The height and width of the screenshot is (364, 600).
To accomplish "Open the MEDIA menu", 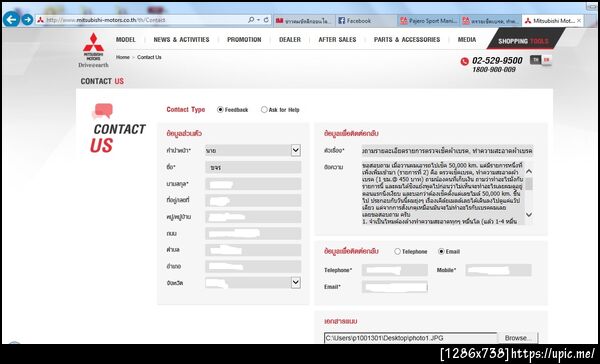I will (x=467, y=39).
